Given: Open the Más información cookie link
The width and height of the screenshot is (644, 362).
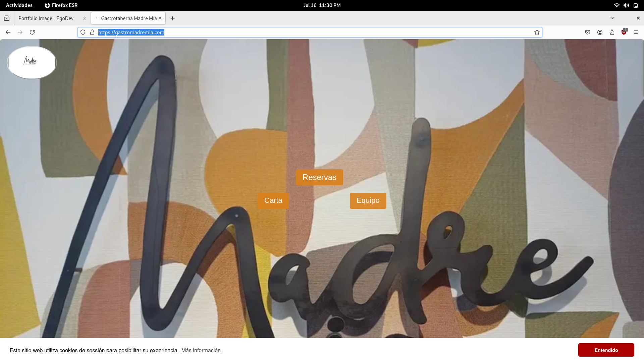Looking at the screenshot, I should pyautogui.click(x=201, y=350).
